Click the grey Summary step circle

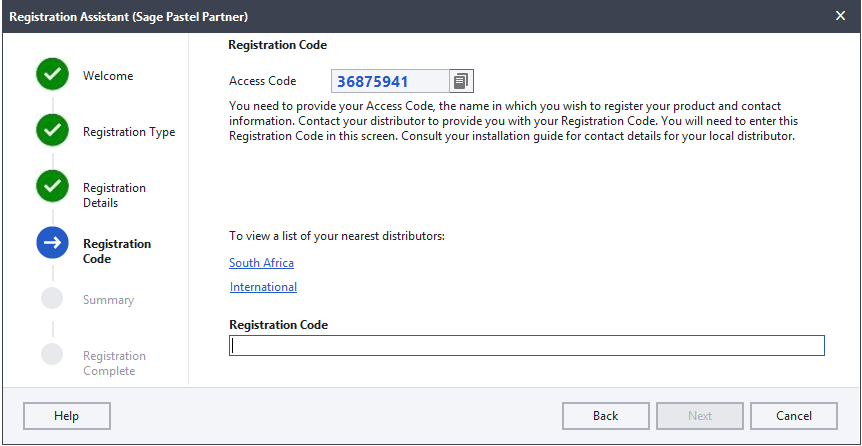(x=52, y=299)
